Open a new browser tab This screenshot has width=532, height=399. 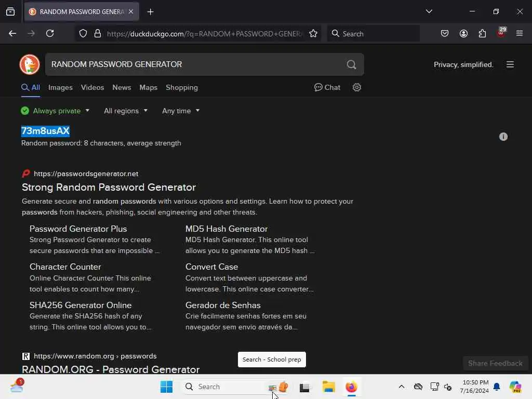click(x=150, y=12)
